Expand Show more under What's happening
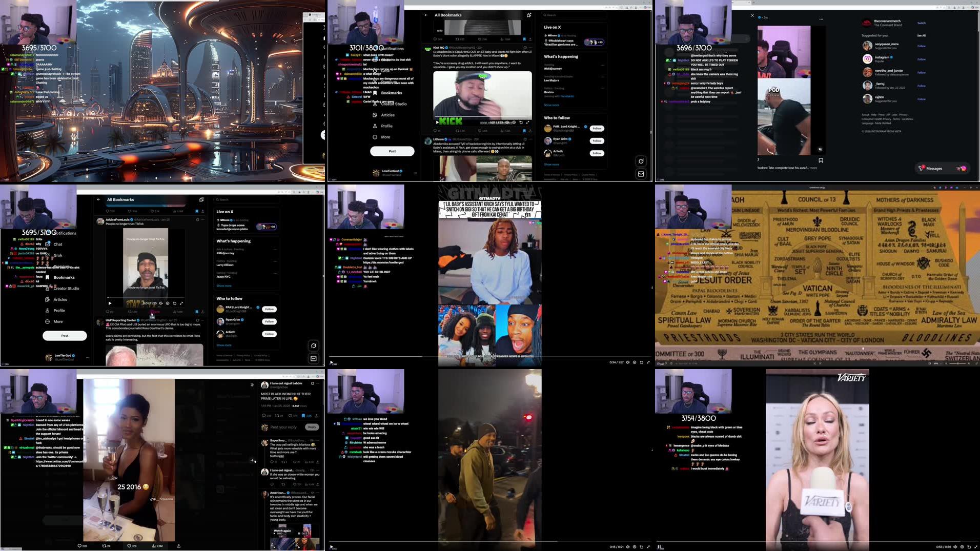This screenshot has height=551, width=980. (x=224, y=285)
